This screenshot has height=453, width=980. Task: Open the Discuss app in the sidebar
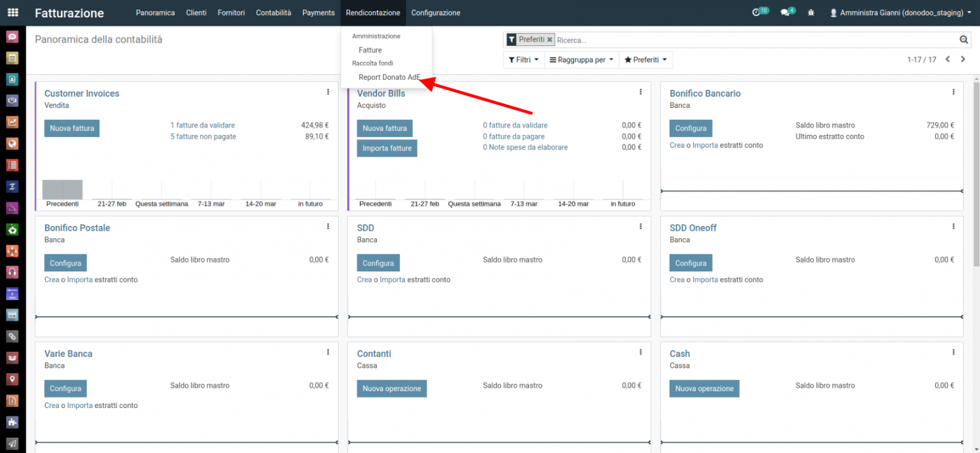point(12,37)
